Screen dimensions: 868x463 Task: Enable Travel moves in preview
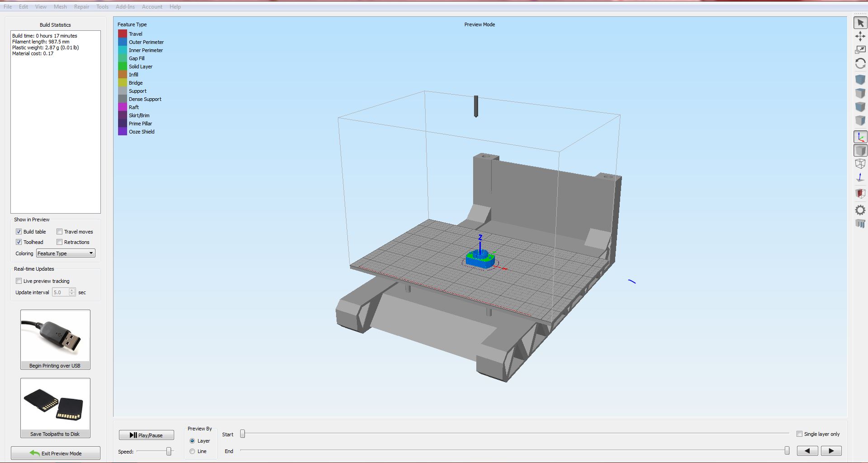[x=60, y=232]
